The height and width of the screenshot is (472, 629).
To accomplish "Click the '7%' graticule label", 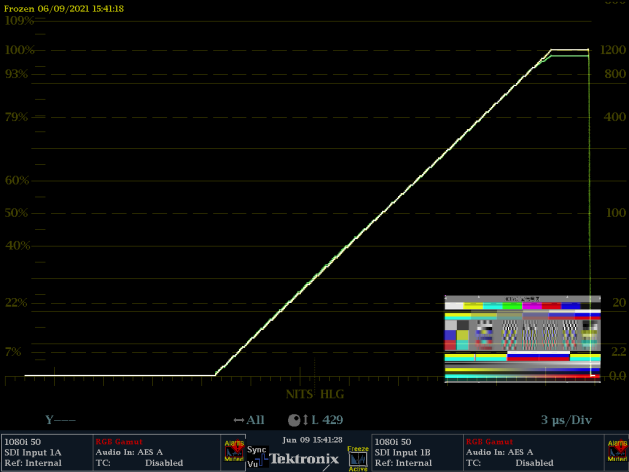I will pyautogui.click(x=13, y=352).
